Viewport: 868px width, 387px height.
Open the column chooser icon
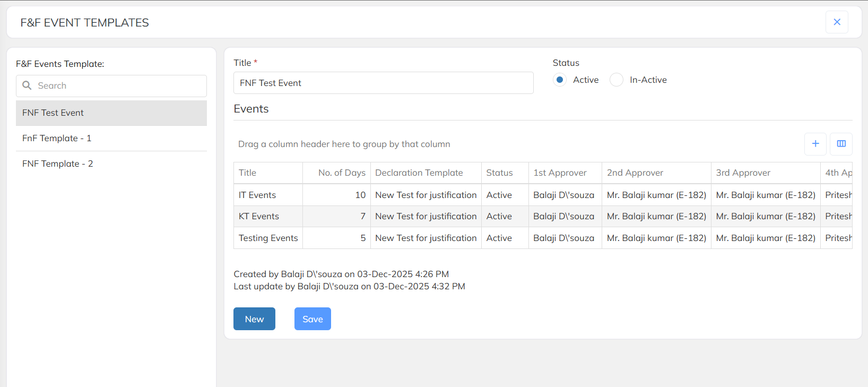tap(841, 144)
